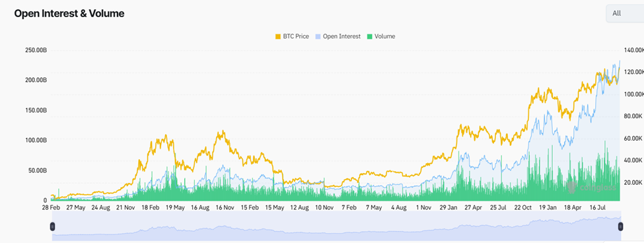The width and height of the screenshot is (644, 243).
Task: Click the 200.00B left axis label
Action: tap(36, 81)
